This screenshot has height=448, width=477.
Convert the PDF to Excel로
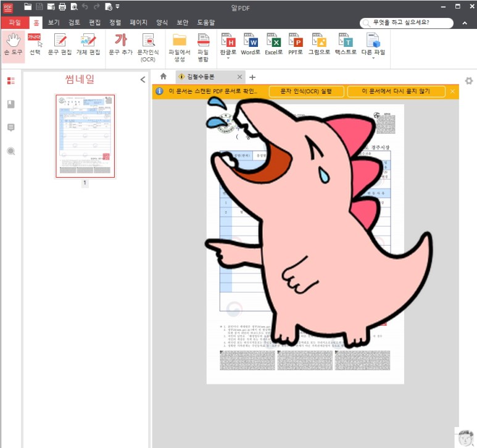click(x=273, y=44)
